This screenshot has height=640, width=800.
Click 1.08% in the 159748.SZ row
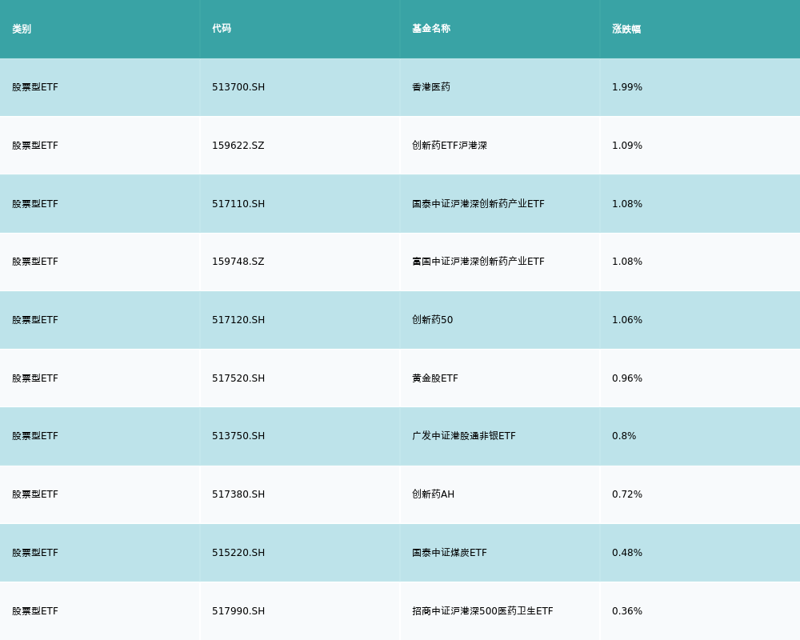[627, 261]
